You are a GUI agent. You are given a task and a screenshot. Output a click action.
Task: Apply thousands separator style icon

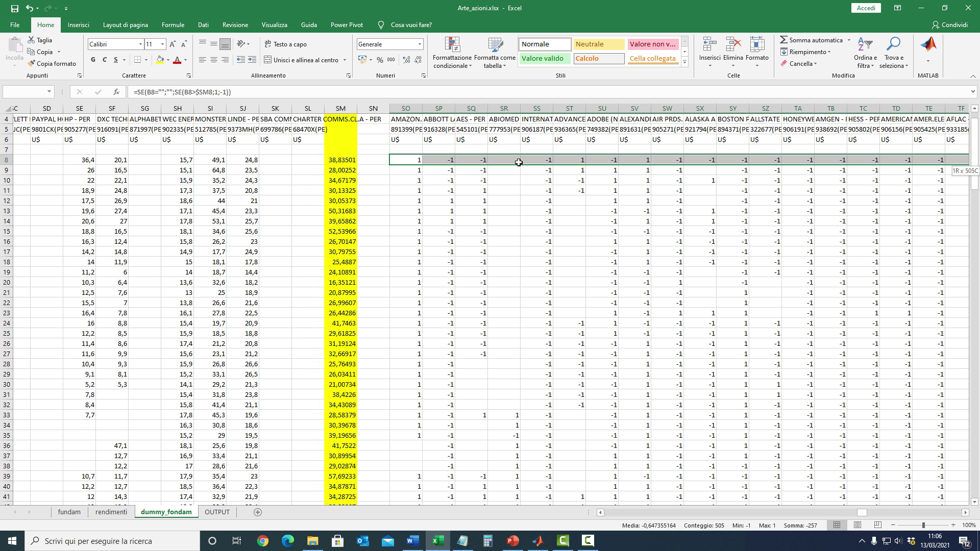coord(391,60)
